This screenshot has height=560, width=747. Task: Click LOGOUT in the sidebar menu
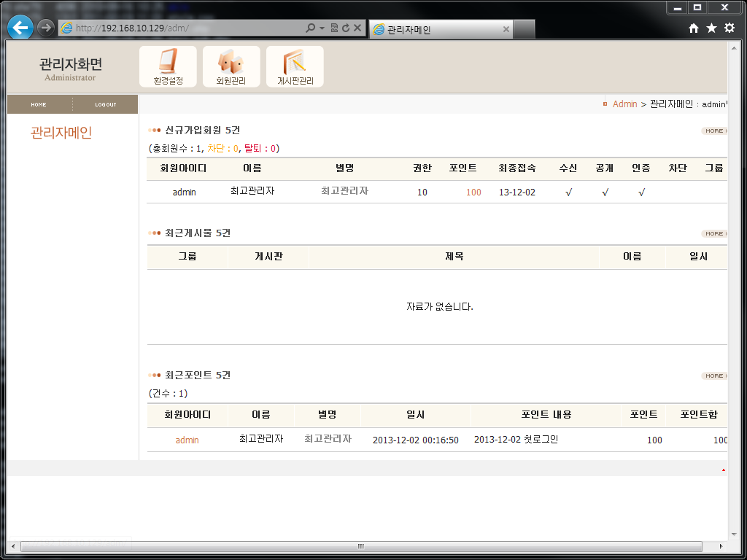(x=106, y=104)
